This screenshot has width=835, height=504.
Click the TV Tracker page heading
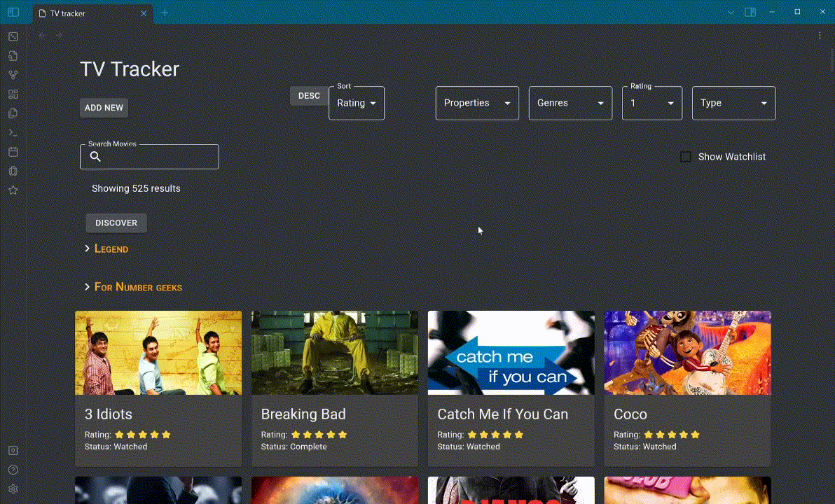(130, 69)
